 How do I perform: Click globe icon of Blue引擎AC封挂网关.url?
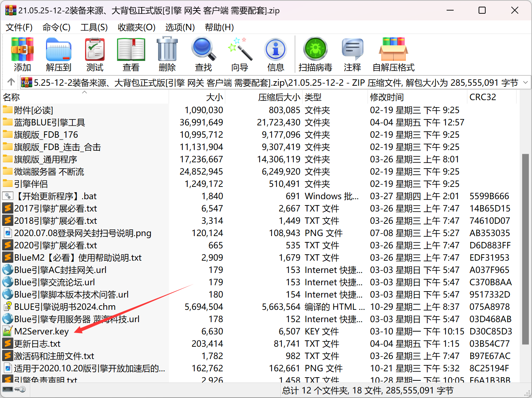[7, 270]
